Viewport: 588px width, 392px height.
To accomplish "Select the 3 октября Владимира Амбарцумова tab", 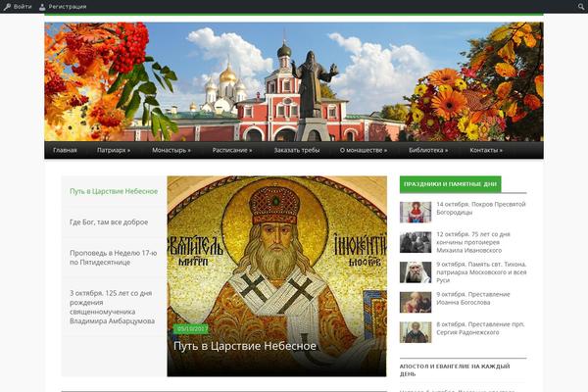I will click(x=112, y=307).
